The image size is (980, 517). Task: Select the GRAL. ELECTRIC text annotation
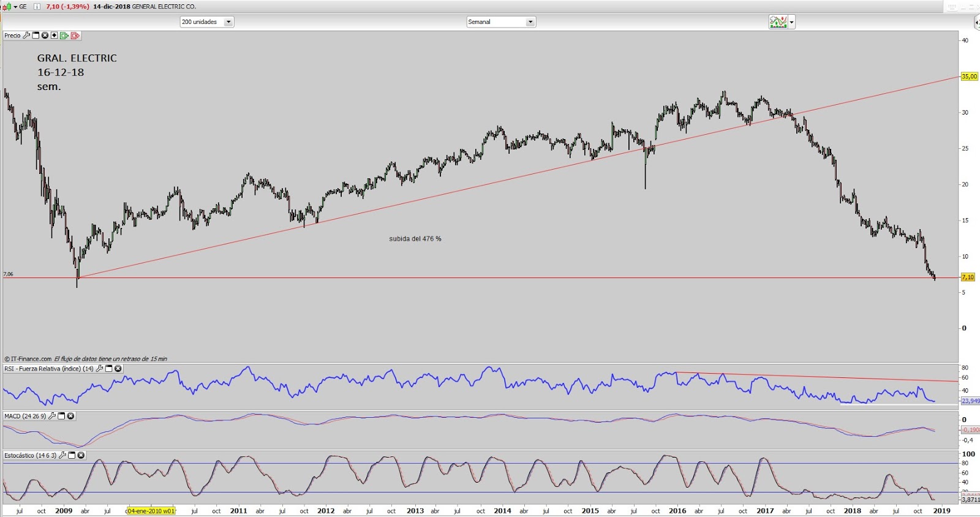77,58
